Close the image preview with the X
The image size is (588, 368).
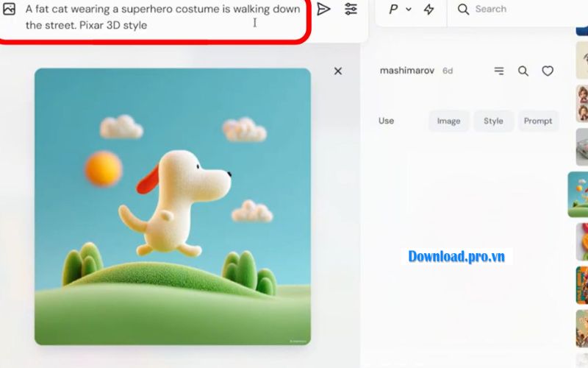pyautogui.click(x=338, y=71)
